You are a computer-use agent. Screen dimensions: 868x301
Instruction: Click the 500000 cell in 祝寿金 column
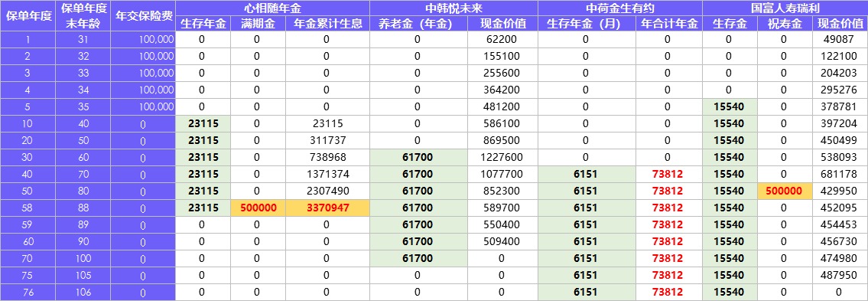coord(785,191)
